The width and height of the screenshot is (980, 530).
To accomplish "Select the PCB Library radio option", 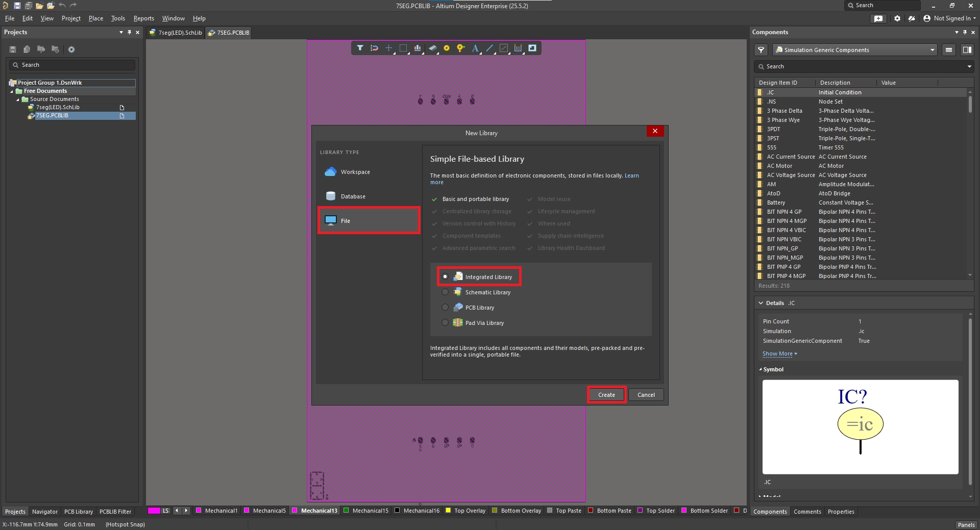I will click(445, 308).
